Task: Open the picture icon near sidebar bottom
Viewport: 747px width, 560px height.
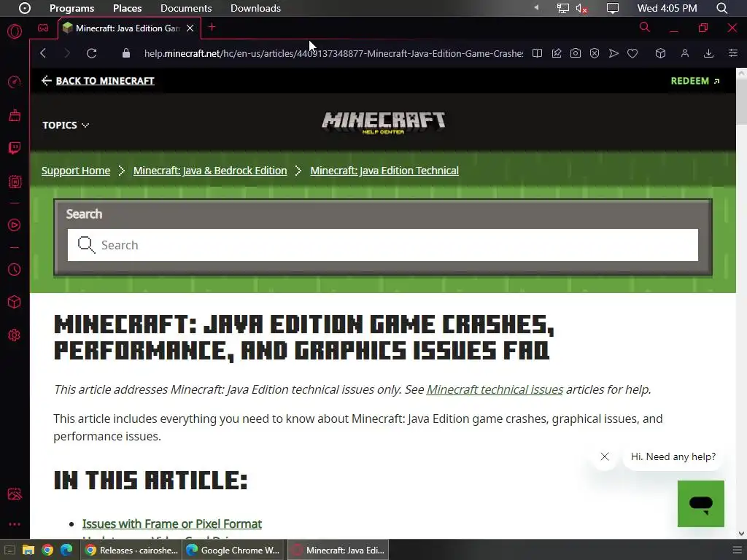Action: 15,494
